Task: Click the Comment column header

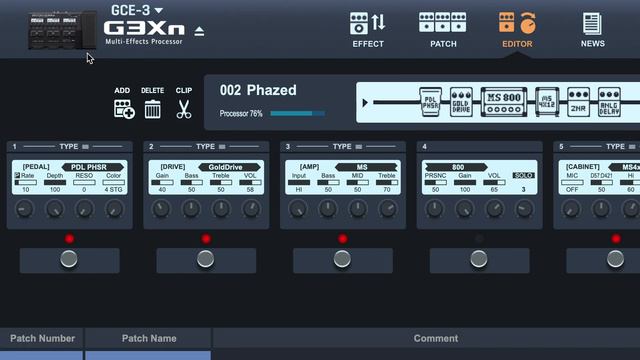Action: click(436, 338)
